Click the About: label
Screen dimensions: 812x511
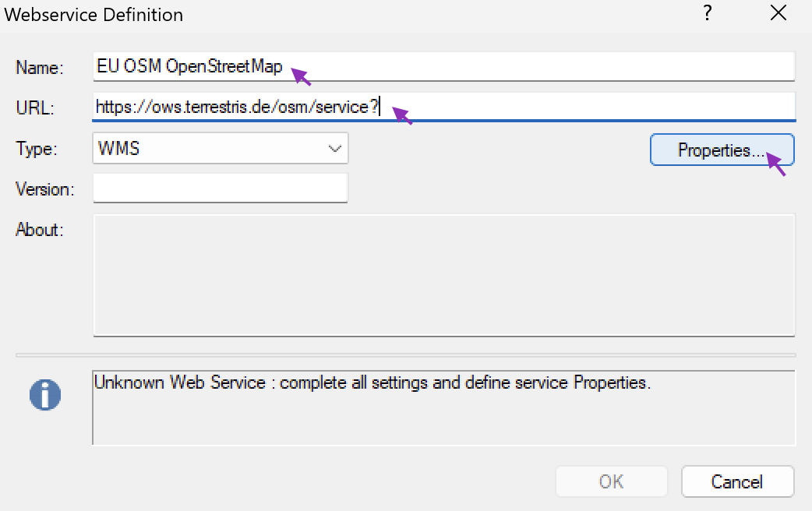[40, 229]
